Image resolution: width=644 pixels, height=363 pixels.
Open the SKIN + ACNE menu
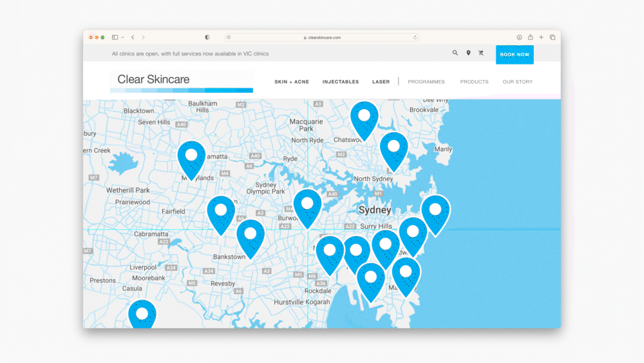(292, 82)
